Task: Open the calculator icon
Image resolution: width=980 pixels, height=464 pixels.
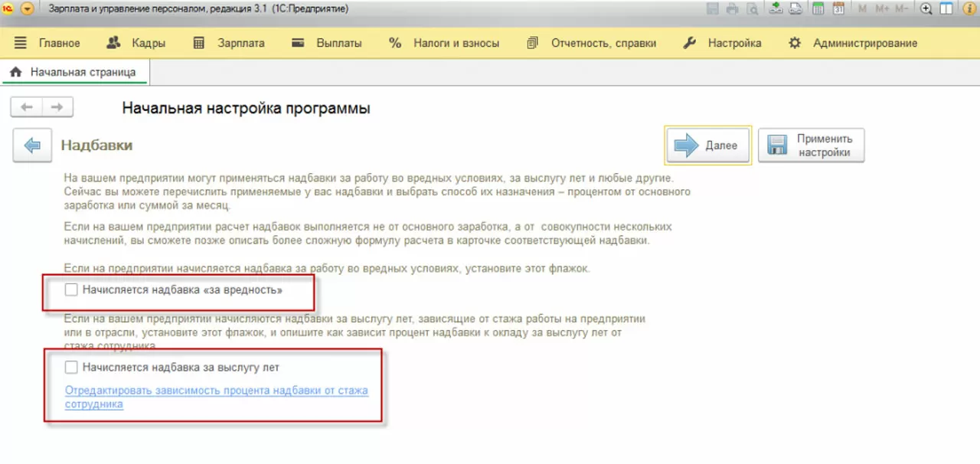Action: click(x=818, y=9)
